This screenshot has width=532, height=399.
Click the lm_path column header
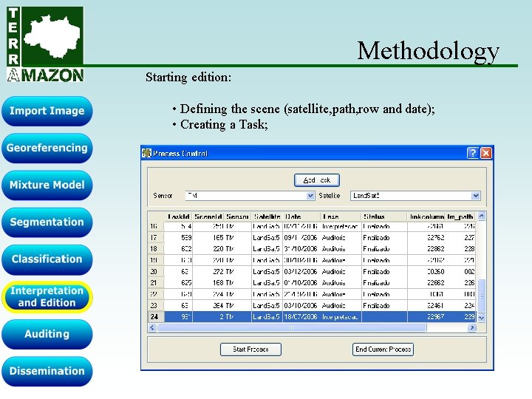coord(460,216)
